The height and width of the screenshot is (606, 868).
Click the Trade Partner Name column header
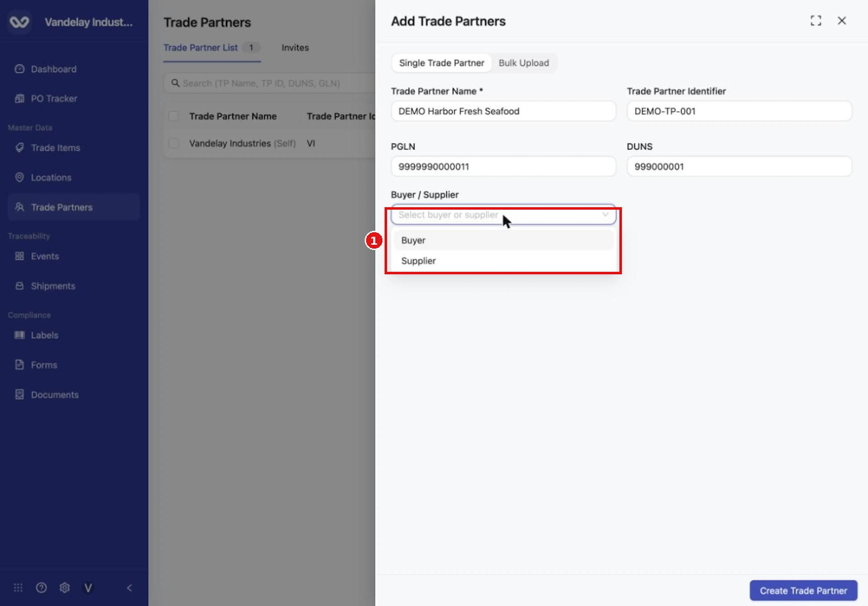pos(233,116)
